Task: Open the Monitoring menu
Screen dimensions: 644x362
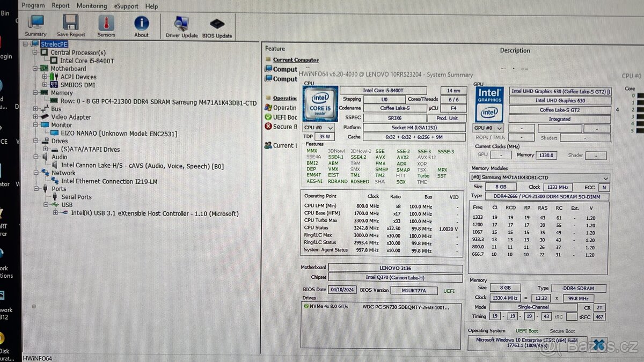Action: 91,6
